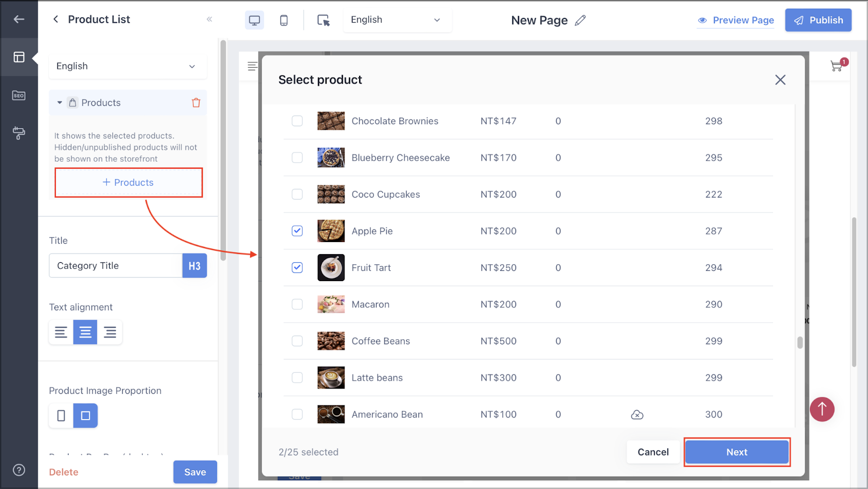Click the Blueberry Cheesecake thumbnail
868x489 pixels.
331,157
